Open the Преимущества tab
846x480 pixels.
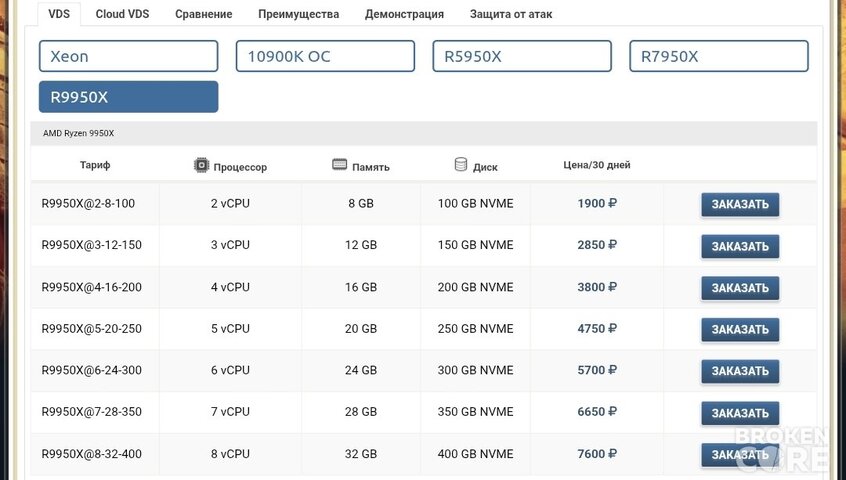click(298, 14)
